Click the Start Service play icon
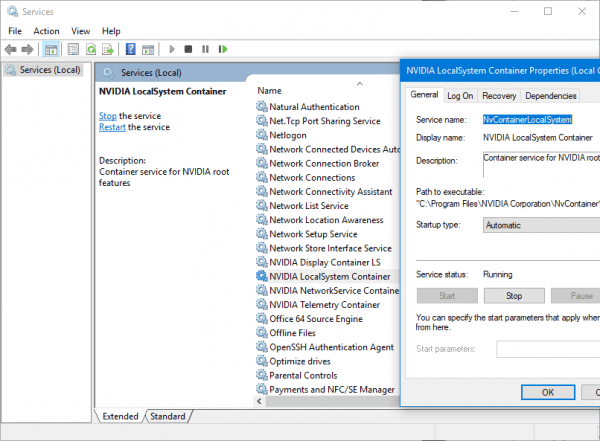The height and width of the screenshot is (441, 600). coord(172,49)
